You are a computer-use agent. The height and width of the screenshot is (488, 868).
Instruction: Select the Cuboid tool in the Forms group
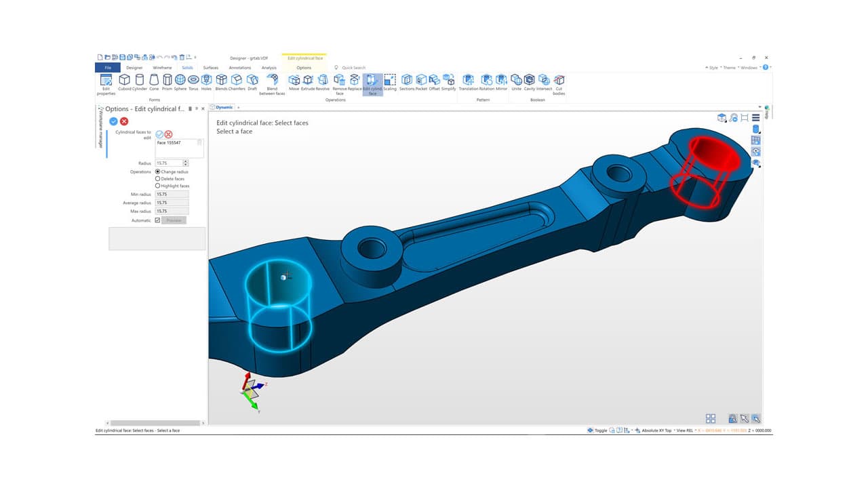125,79
